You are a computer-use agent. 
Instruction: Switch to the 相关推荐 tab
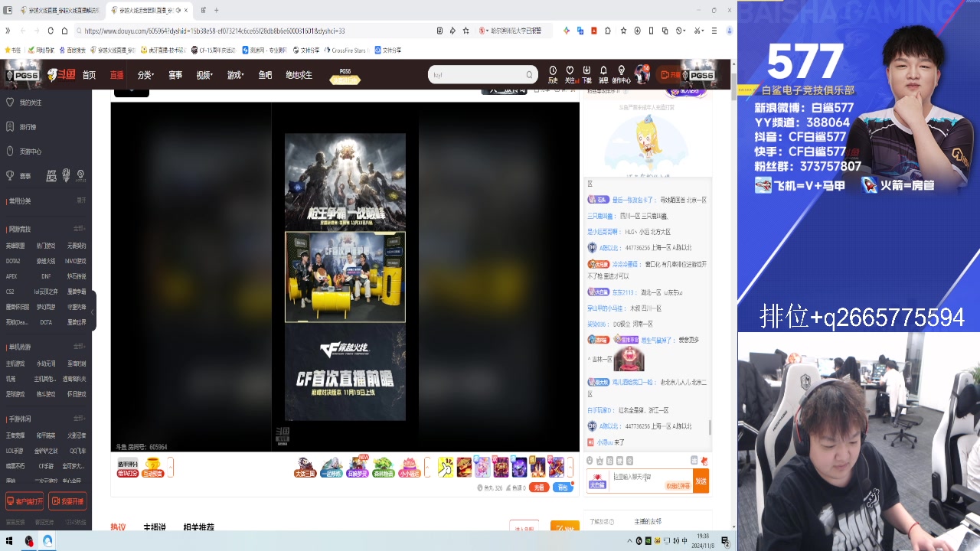tap(198, 527)
